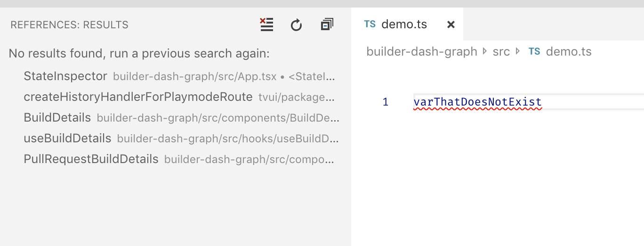Close the demo.ts editor tab
This screenshot has height=246, width=644.
[451, 25]
